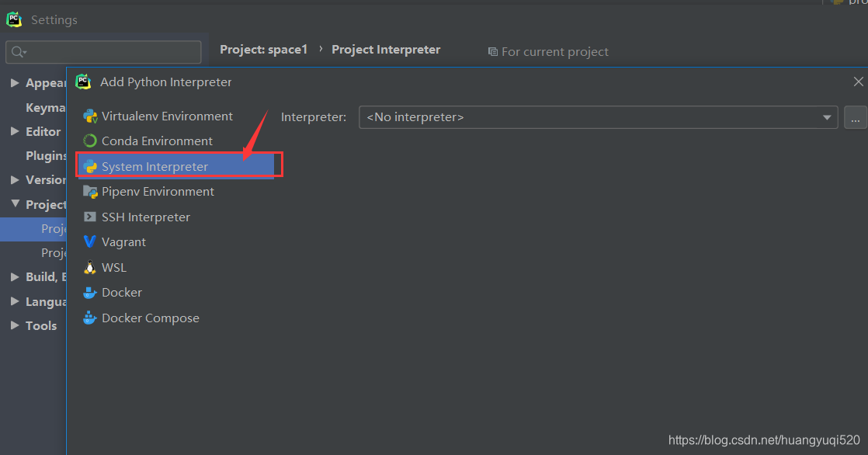Expand the Version Control section

tap(13, 179)
